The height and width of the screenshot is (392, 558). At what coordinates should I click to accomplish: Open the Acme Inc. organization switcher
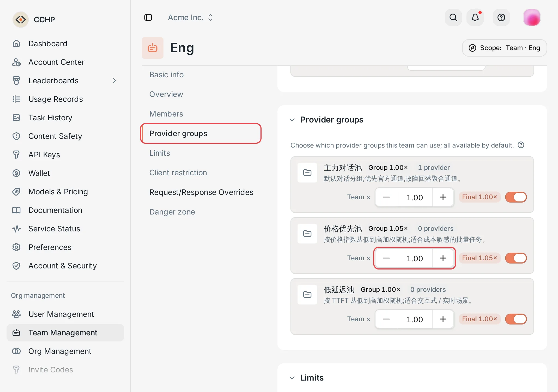tap(190, 17)
